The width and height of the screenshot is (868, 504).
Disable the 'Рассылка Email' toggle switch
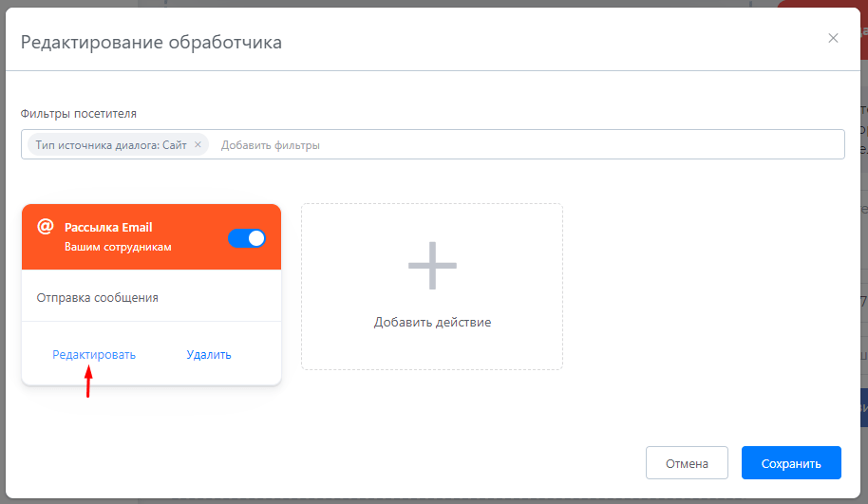coord(247,238)
